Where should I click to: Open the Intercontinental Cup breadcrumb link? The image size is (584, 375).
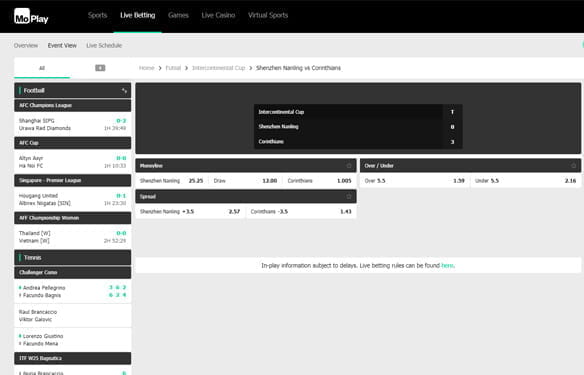pos(219,68)
